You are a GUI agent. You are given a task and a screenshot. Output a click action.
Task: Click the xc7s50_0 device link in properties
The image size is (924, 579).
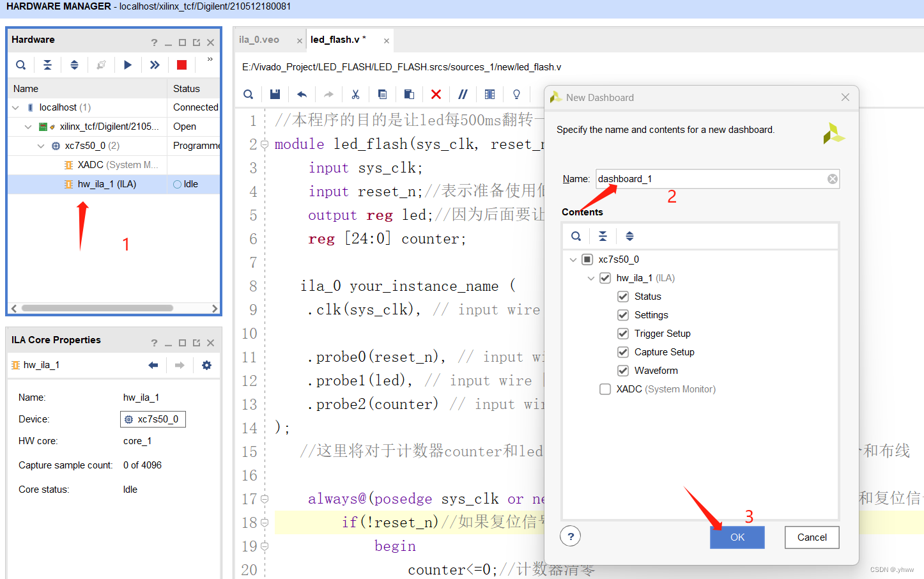(153, 419)
